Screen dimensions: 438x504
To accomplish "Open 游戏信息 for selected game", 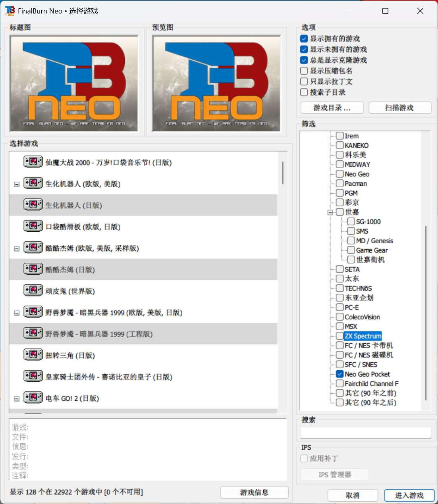I will 254,492.
